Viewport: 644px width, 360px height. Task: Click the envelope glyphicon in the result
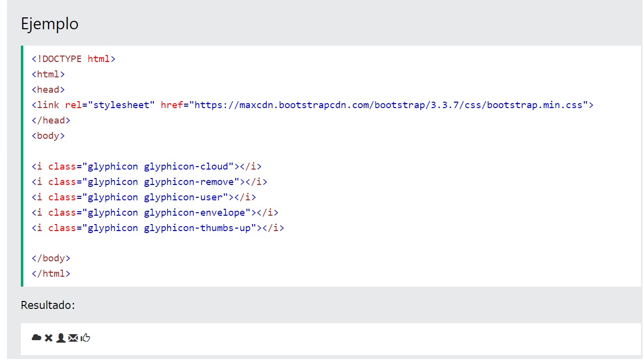click(73, 338)
